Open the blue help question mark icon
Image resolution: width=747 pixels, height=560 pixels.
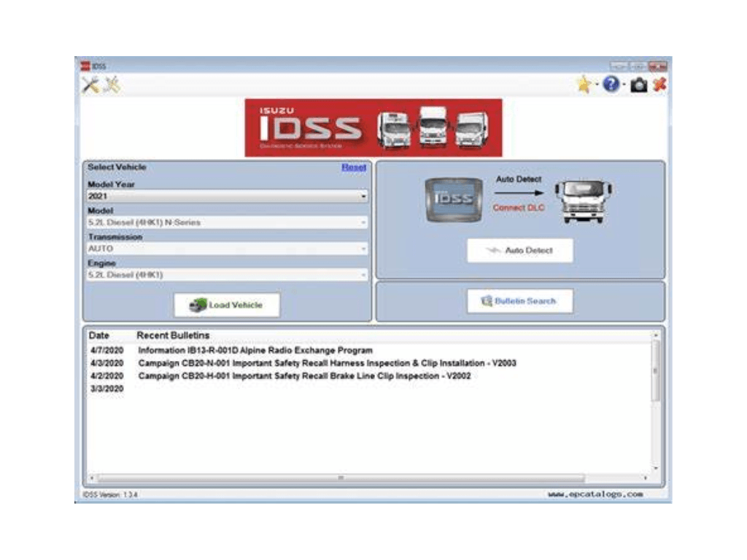611,85
